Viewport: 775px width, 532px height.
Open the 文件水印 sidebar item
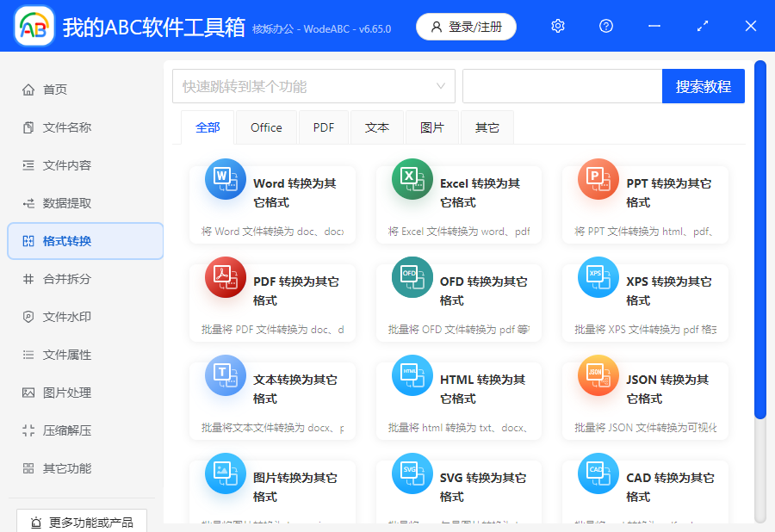[x=85, y=317]
